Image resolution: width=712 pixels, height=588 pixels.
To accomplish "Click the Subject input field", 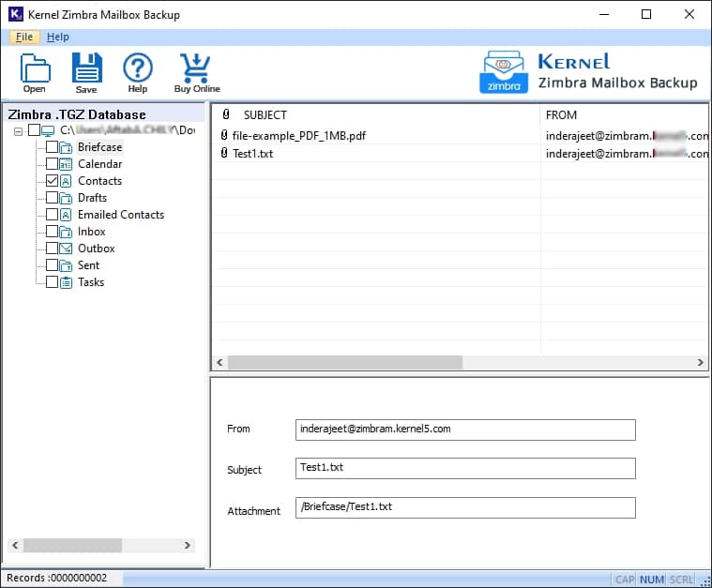I will pyautogui.click(x=465, y=468).
